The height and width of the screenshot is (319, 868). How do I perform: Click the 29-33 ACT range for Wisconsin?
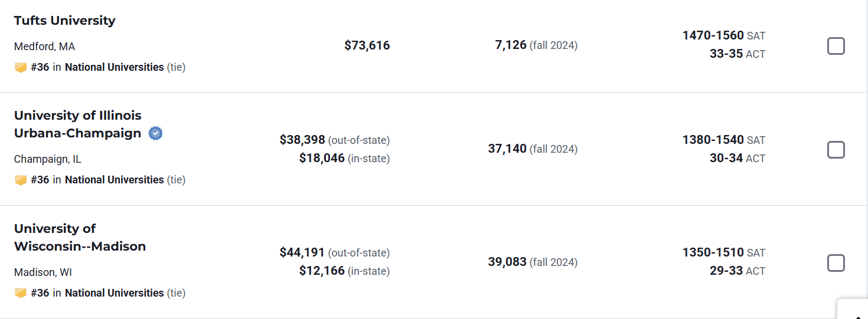726,271
